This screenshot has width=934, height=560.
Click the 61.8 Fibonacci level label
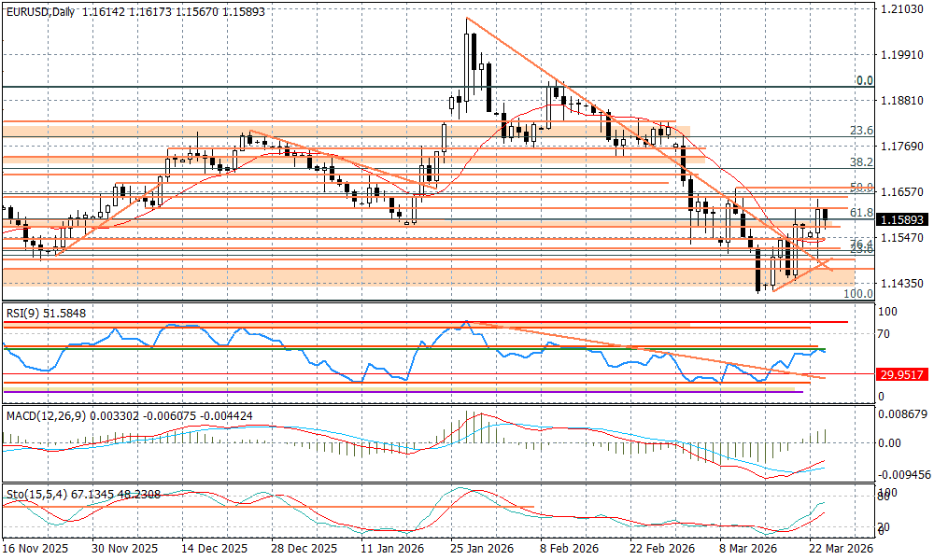click(x=861, y=212)
